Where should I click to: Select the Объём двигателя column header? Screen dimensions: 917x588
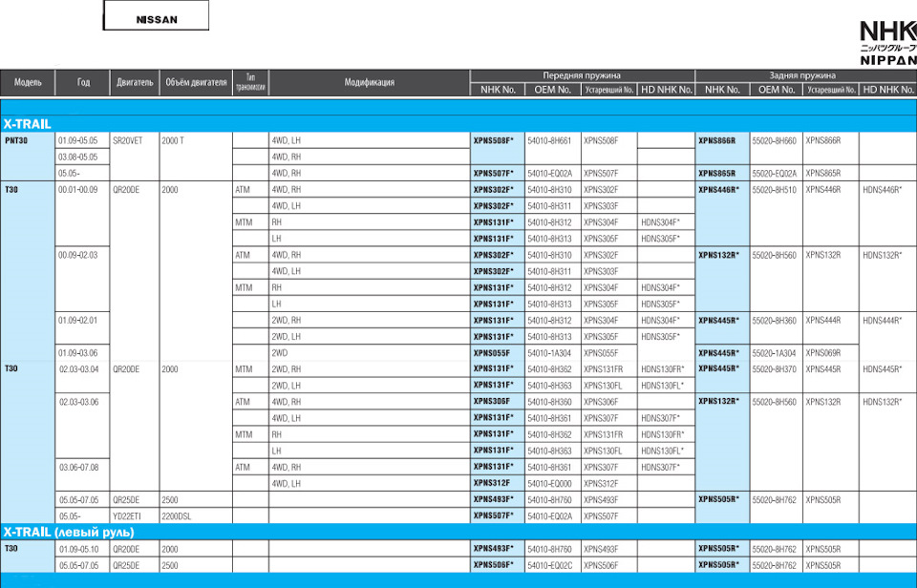tap(196, 82)
